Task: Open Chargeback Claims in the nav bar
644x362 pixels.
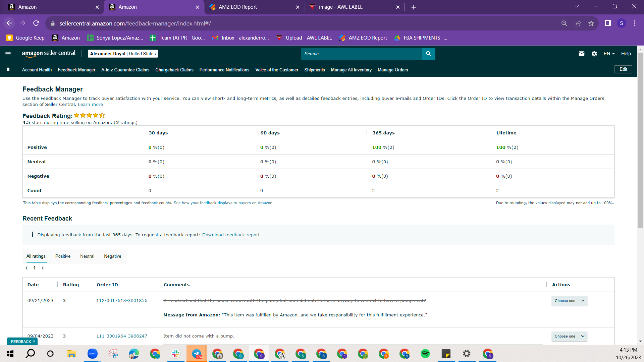Action: (x=174, y=70)
